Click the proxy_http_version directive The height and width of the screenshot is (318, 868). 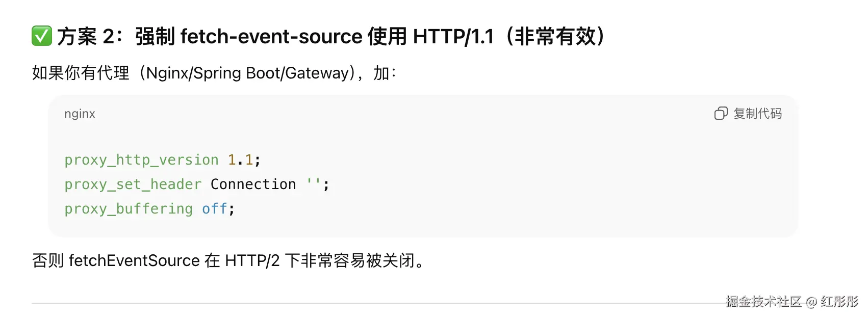[x=141, y=160]
